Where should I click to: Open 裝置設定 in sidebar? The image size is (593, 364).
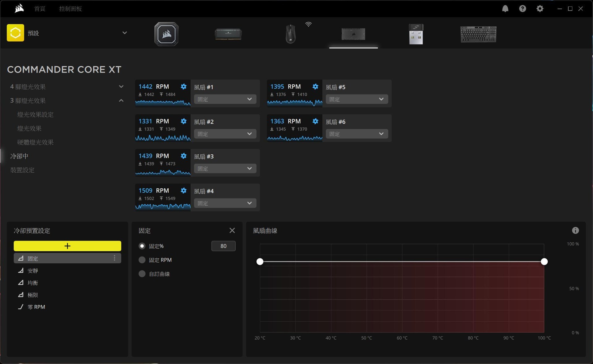point(22,170)
